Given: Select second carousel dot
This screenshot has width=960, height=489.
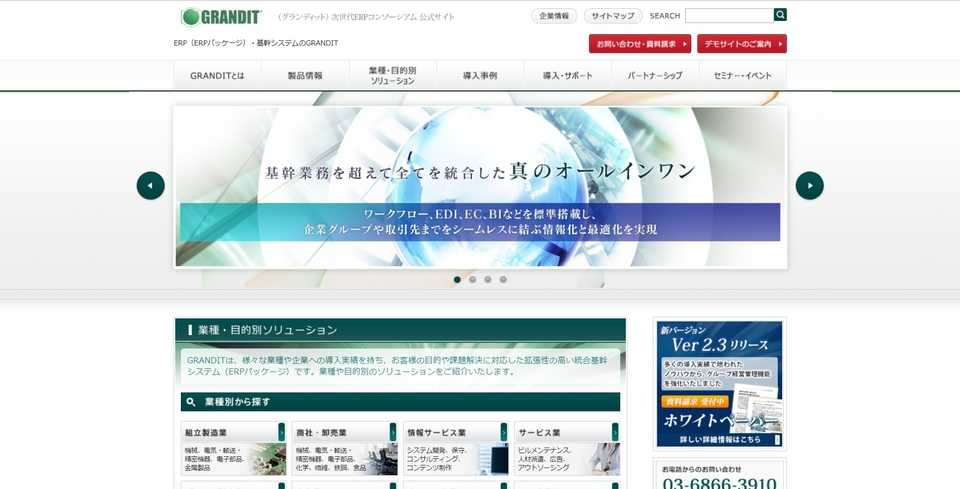Looking at the screenshot, I should point(473,280).
